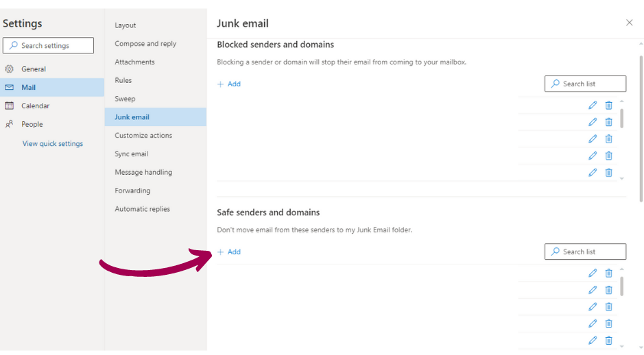Click Safe senders list scrollbar up arrow
The width and height of the screenshot is (644, 355).
(622, 269)
